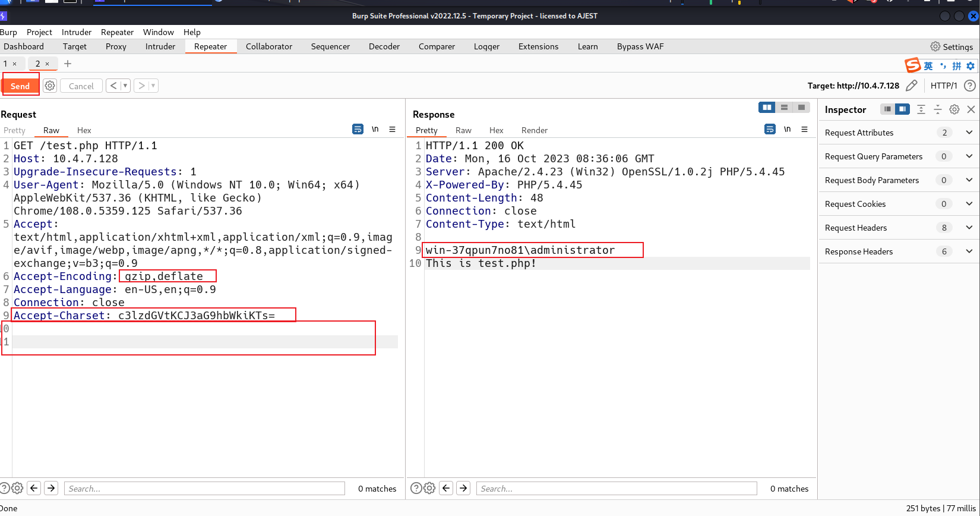Screen dimensions: 980x516
Task: Edit the target with pencil icon
Action: click(912, 86)
